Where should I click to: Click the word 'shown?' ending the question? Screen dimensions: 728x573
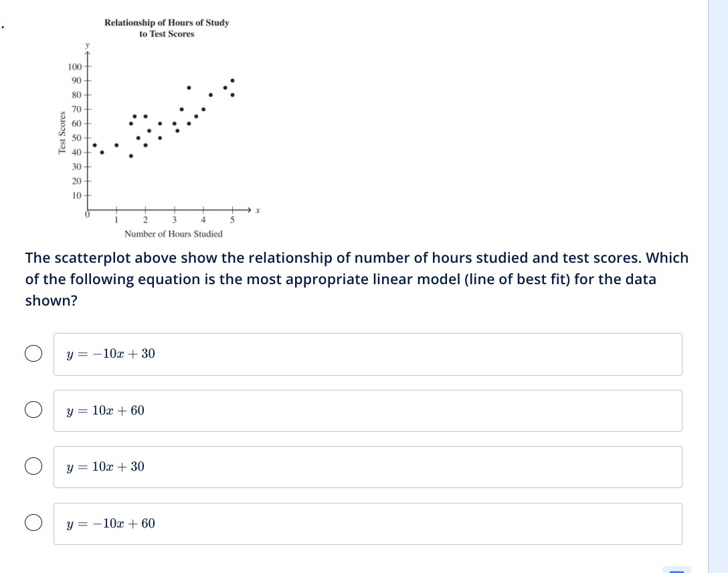51,301
